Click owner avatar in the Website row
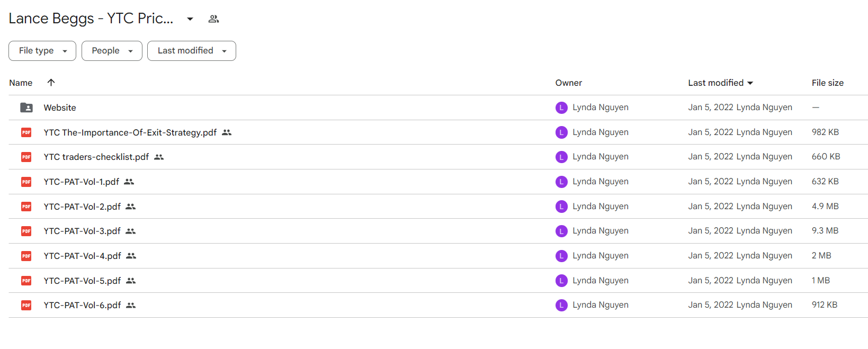 (x=561, y=108)
